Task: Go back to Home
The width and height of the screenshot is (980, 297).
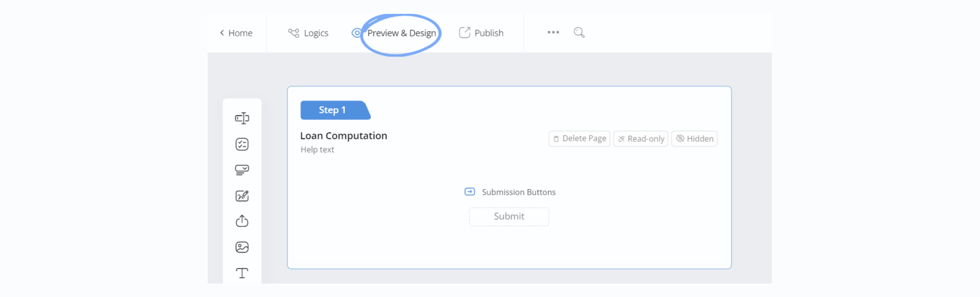Action: pyautogui.click(x=236, y=33)
